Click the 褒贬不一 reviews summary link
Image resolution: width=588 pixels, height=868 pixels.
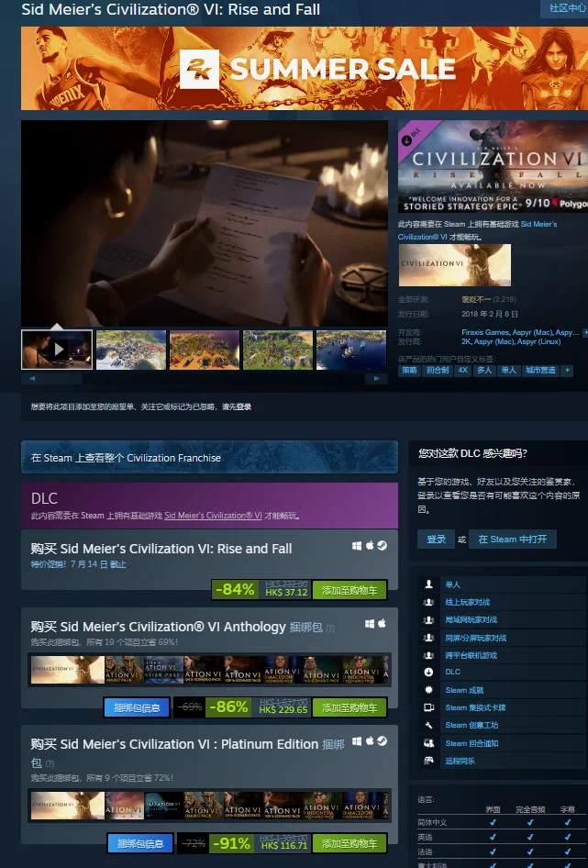coord(476,299)
